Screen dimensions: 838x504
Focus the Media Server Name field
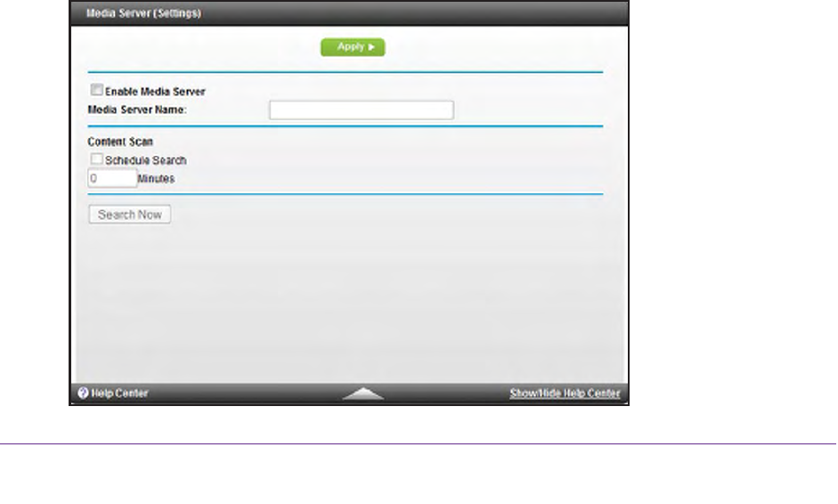pyautogui.click(x=362, y=110)
